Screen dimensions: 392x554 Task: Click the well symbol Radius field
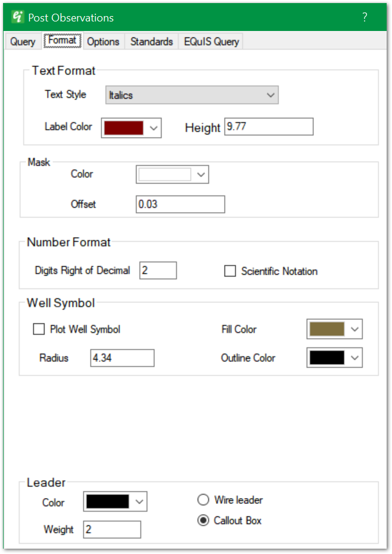(122, 358)
